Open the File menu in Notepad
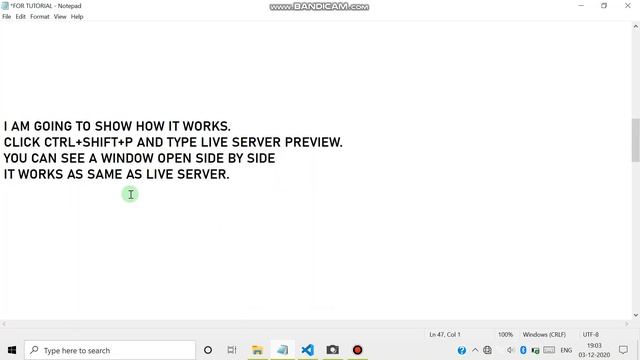This screenshot has height=360, width=640. (x=7, y=17)
